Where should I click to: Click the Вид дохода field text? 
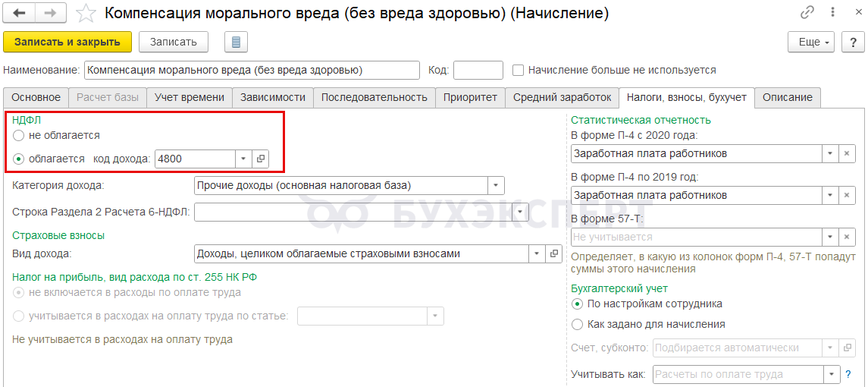point(362,253)
